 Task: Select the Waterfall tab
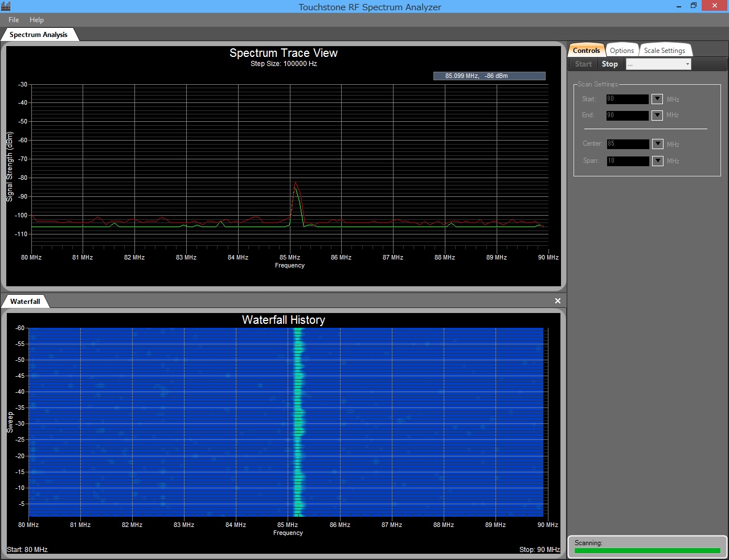point(25,302)
